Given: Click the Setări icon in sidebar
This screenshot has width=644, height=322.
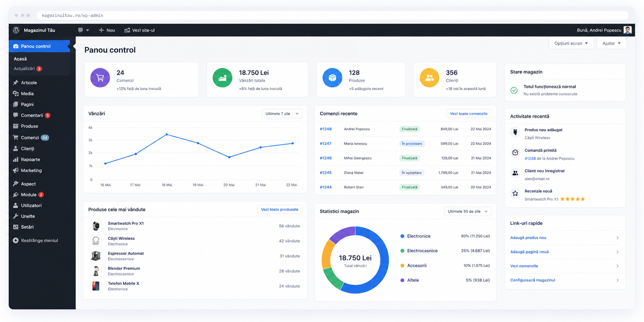Looking at the screenshot, I should [x=16, y=227].
